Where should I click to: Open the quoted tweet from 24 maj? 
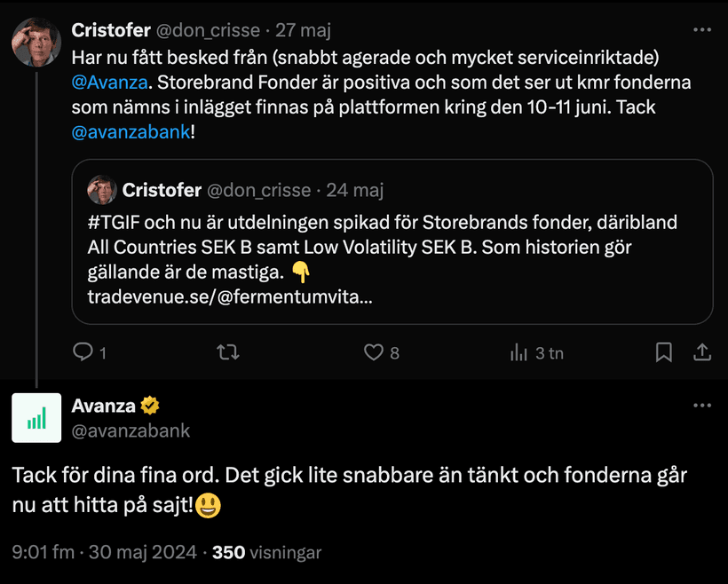[391, 245]
